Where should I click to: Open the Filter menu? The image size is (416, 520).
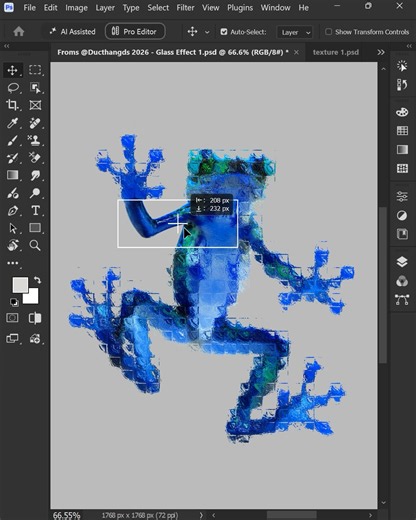[x=185, y=8]
